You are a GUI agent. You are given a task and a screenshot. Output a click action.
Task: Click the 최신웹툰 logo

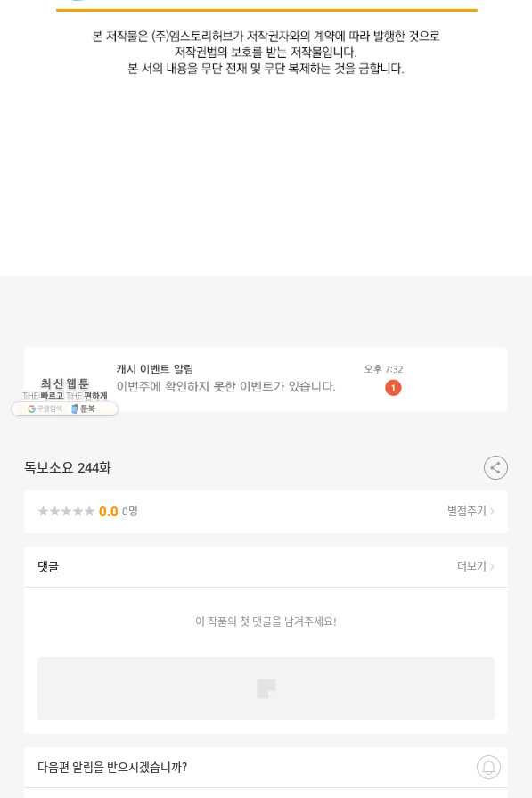[64, 389]
